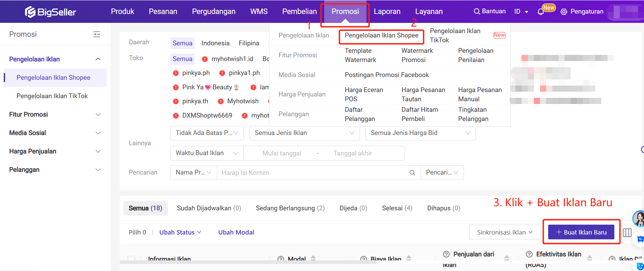Screen dimensions: 644x271
Task: Open WMS top menu
Action: click(259, 11)
